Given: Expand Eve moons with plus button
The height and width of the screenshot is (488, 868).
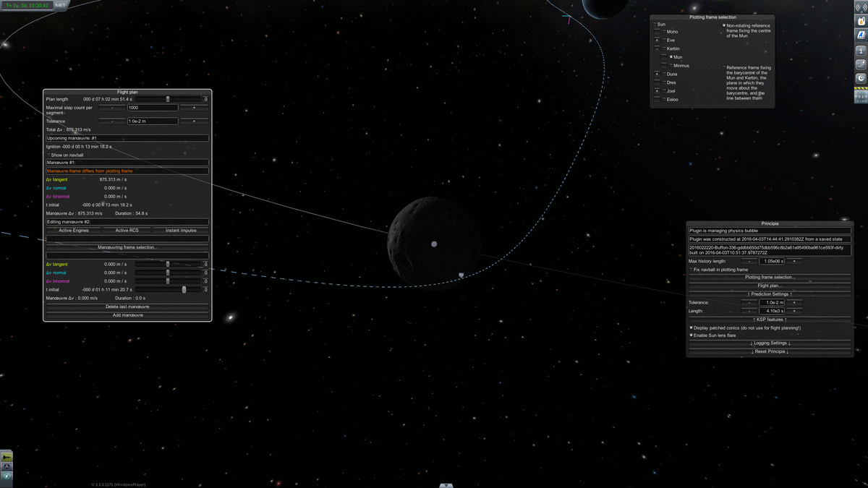Looking at the screenshot, I should [657, 40].
